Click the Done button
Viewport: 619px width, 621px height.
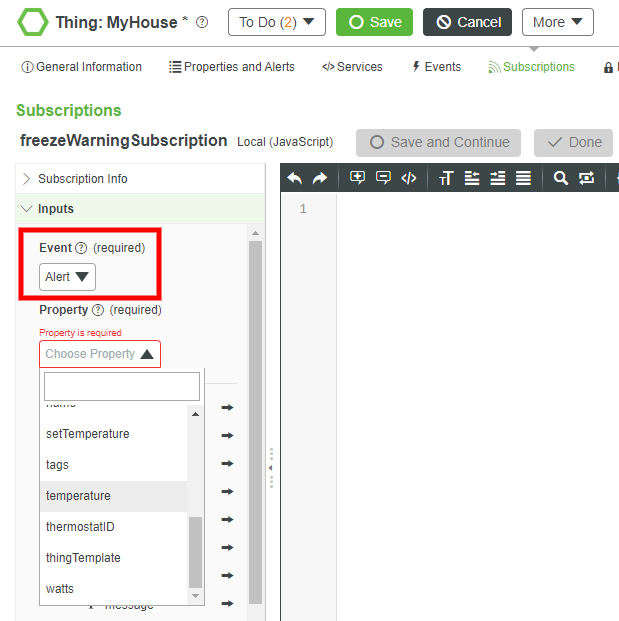tap(573, 143)
